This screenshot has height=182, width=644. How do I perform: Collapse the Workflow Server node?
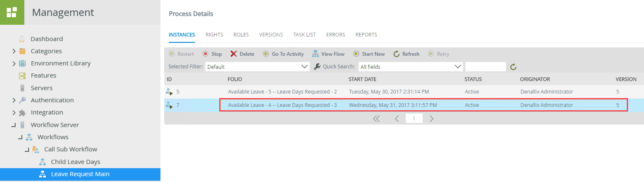click(14, 125)
